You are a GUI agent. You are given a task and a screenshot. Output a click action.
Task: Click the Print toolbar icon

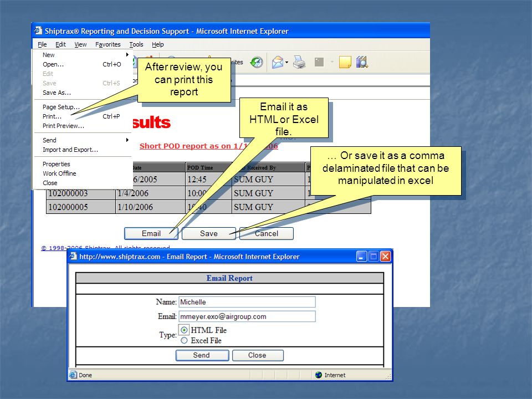point(299,62)
